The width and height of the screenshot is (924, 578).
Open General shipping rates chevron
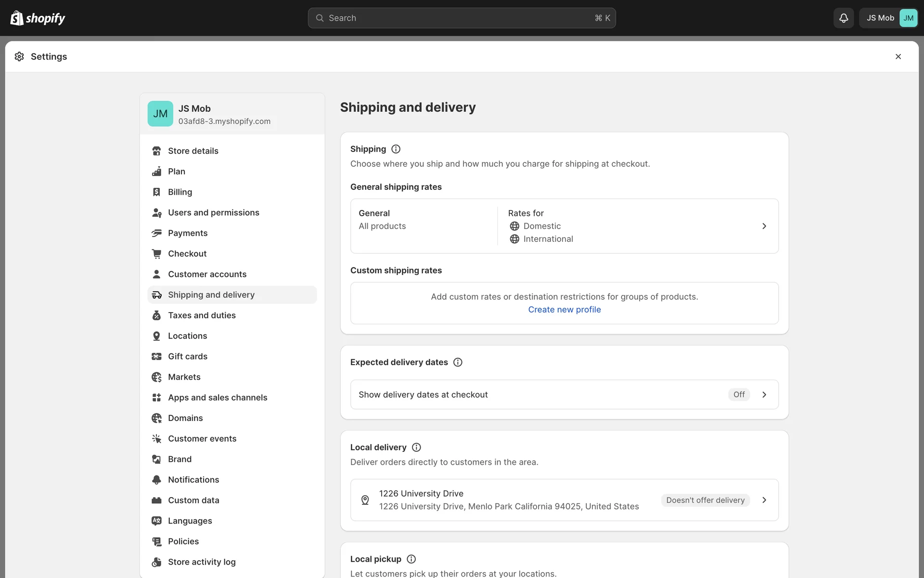764,226
